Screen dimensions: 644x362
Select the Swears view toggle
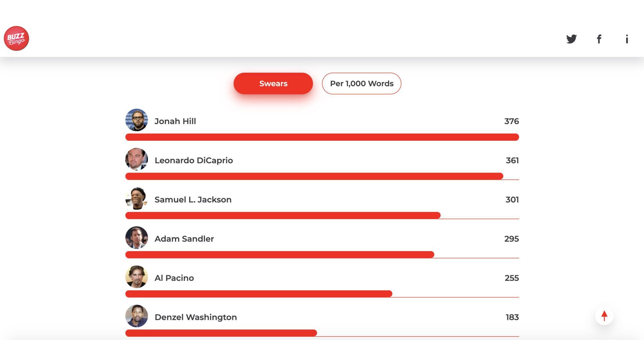[x=273, y=83]
